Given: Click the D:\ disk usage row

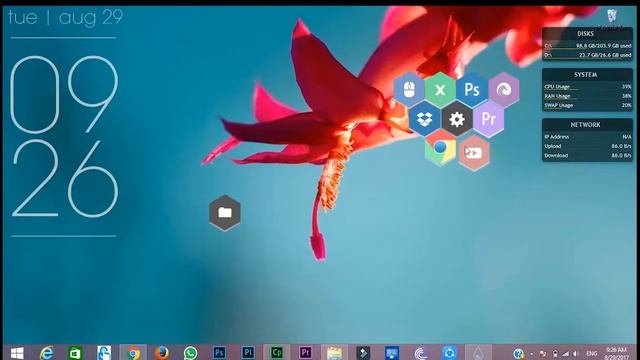Looking at the screenshot, I should point(587,55).
